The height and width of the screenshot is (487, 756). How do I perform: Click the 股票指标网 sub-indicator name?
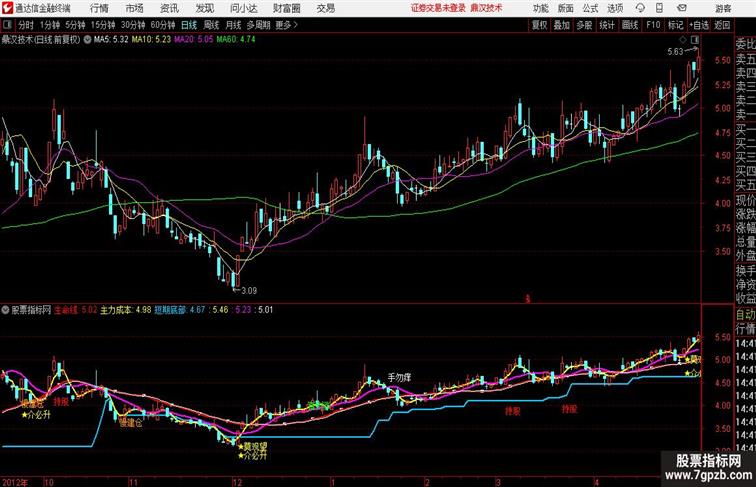(31, 310)
